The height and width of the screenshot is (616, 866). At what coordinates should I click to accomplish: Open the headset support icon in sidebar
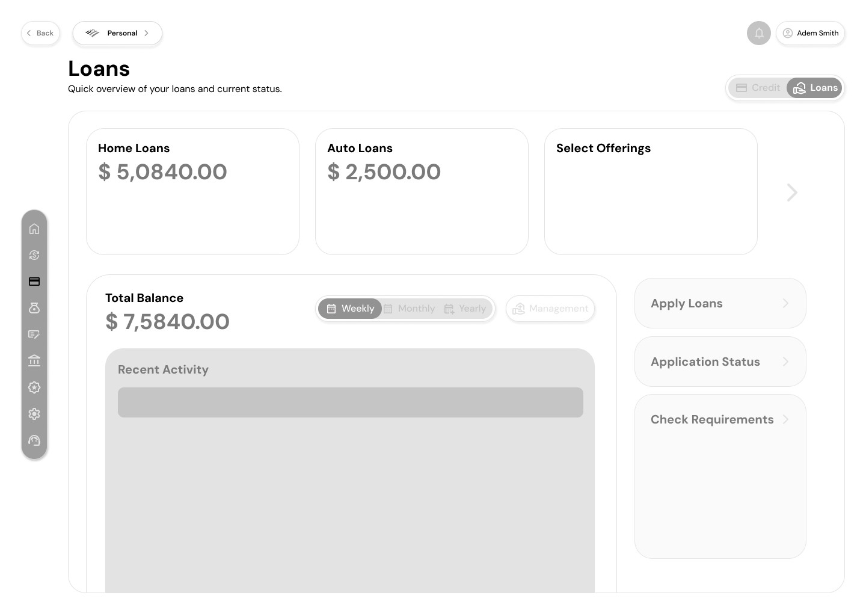pos(34,440)
